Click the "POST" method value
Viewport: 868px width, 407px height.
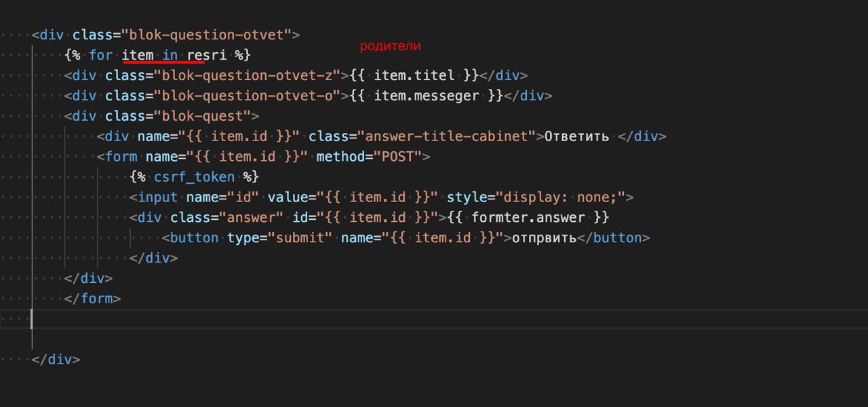(x=398, y=157)
